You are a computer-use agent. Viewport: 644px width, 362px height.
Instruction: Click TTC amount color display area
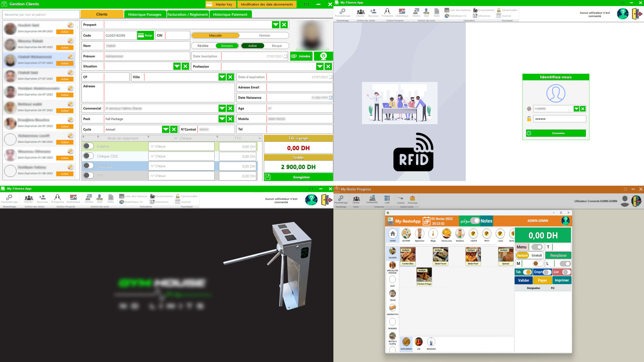point(298,147)
